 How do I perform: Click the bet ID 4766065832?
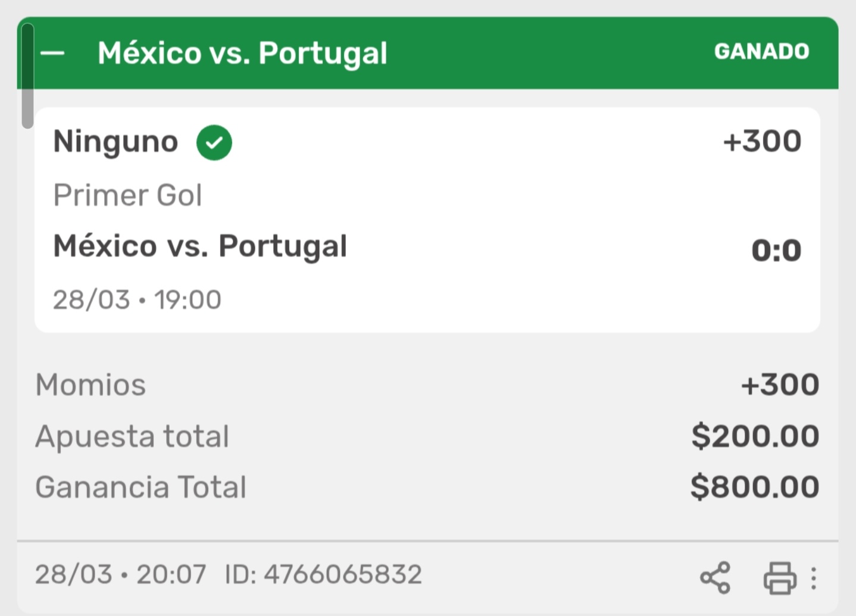pos(324,574)
